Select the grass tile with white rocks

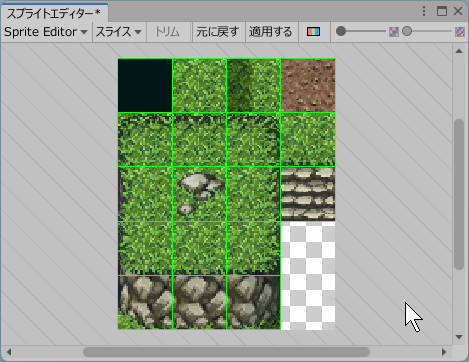coord(199,194)
